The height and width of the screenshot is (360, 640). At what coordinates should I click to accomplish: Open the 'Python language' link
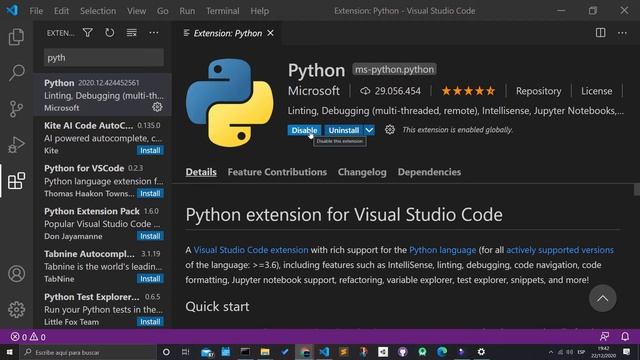click(x=442, y=250)
